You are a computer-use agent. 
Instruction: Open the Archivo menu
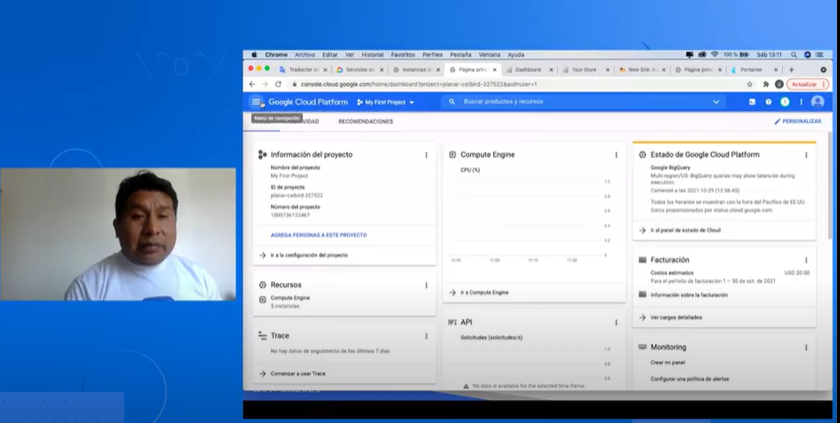pyautogui.click(x=305, y=55)
